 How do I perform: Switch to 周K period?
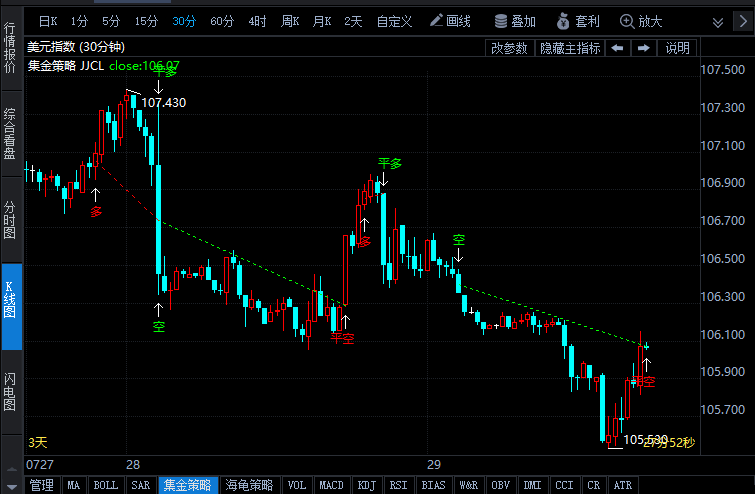290,21
